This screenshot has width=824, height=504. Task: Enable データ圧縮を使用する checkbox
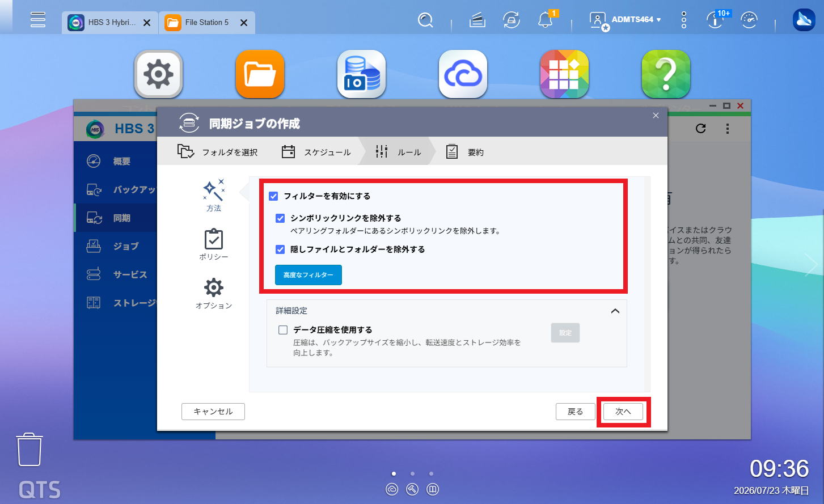tap(283, 330)
